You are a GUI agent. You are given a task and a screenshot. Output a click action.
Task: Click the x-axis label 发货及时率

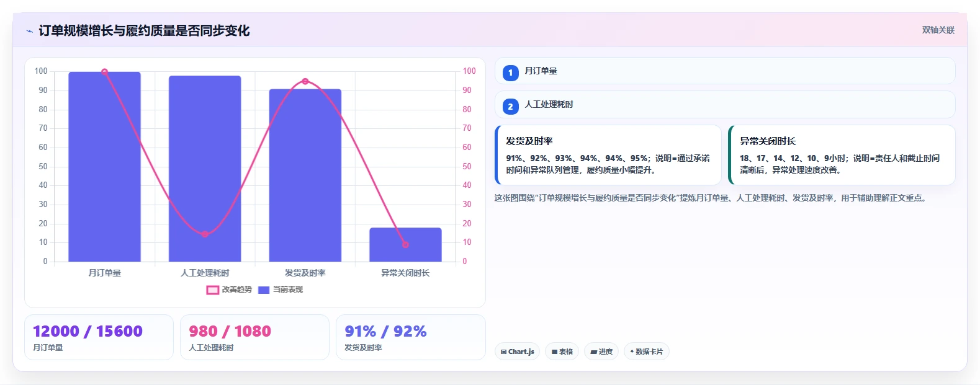click(305, 273)
